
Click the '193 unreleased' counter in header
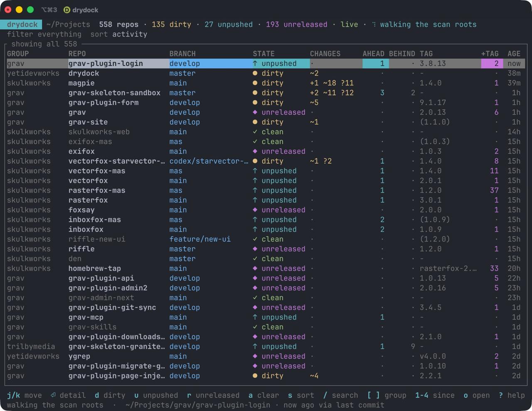(x=296, y=25)
